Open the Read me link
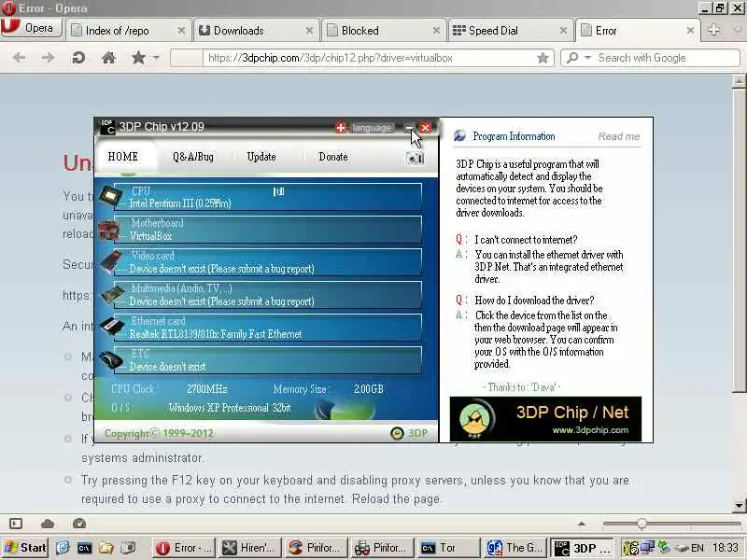Viewport: 747px width, 560px height. click(619, 136)
